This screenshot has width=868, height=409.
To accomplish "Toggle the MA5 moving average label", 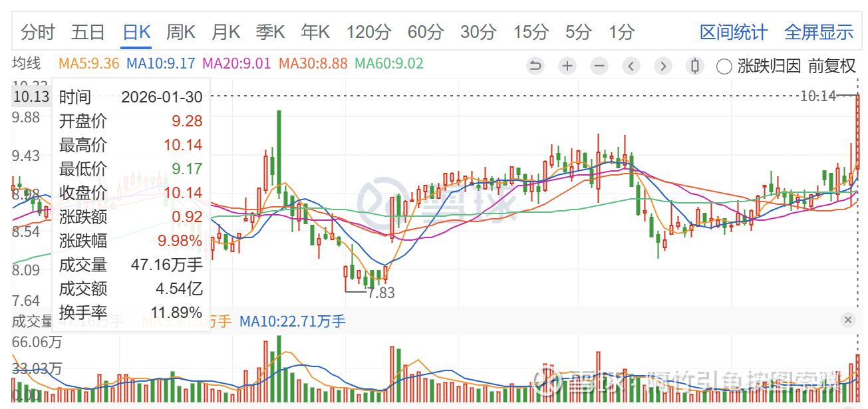I will (89, 64).
